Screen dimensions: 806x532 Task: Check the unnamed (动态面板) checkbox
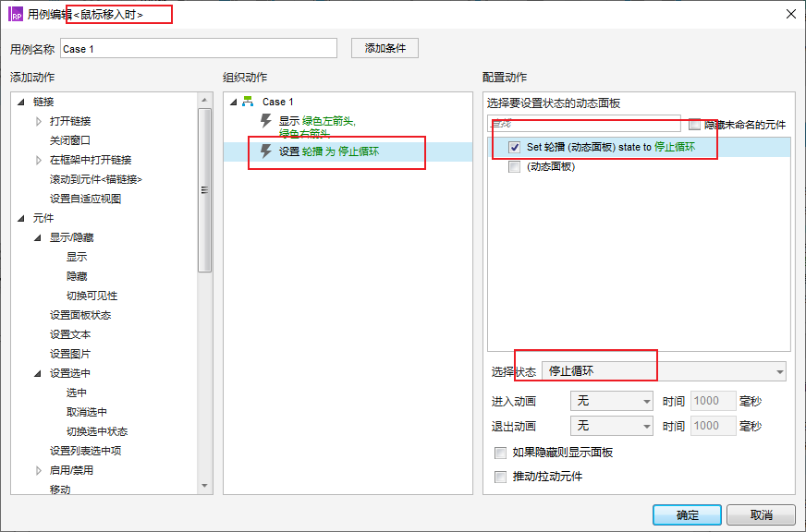(x=514, y=167)
